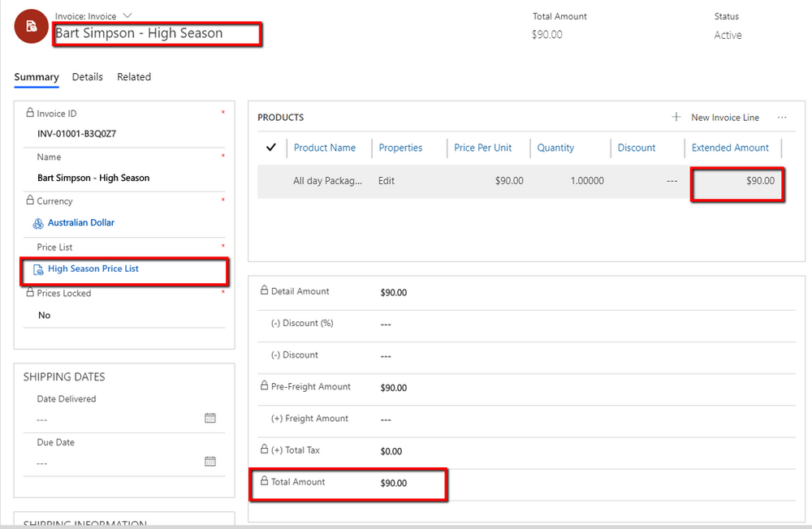Click Edit in the Properties column
The image size is (812, 529).
386,180
